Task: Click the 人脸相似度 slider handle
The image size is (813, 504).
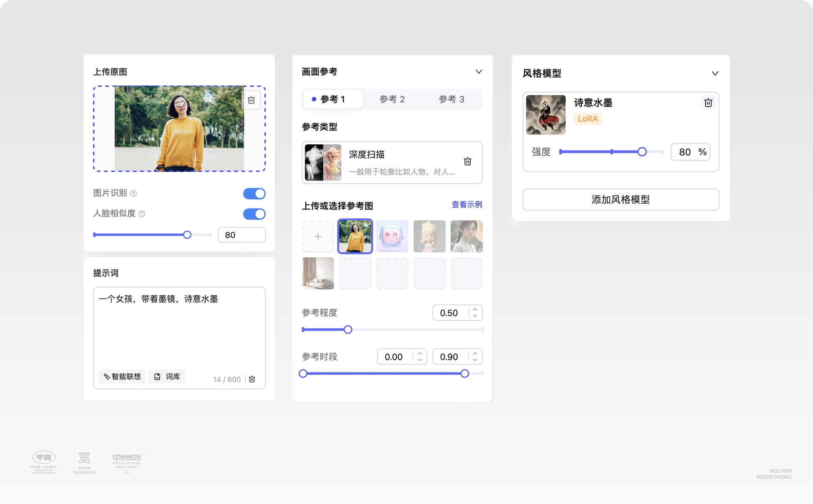Action: (187, 235)
